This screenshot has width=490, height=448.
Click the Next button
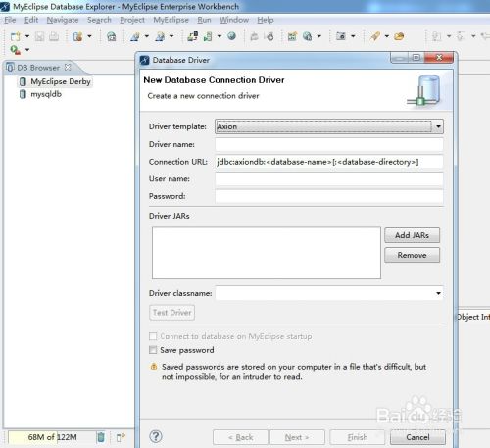point(297,437)
